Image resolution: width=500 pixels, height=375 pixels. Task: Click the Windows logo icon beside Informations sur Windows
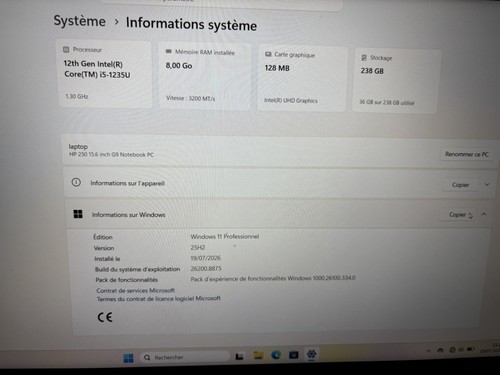pyautogui.click(x=78, y=214)
